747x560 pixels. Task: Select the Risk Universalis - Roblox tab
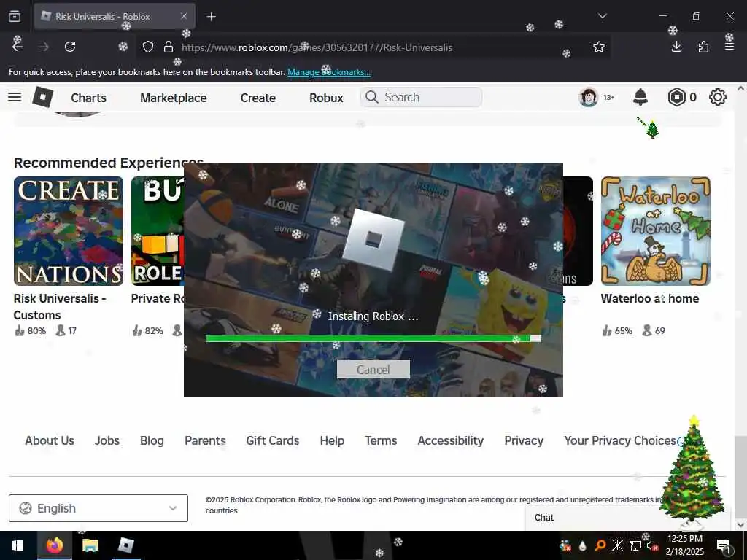115,17
